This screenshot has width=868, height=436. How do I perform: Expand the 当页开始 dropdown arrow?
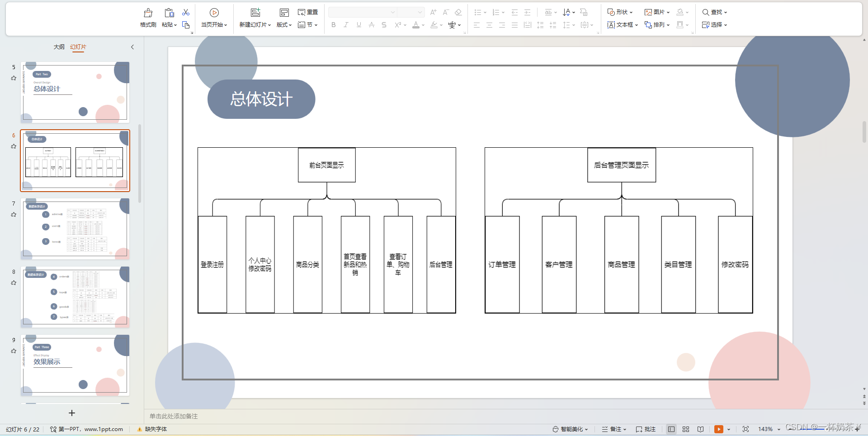(x=226, y=25)
